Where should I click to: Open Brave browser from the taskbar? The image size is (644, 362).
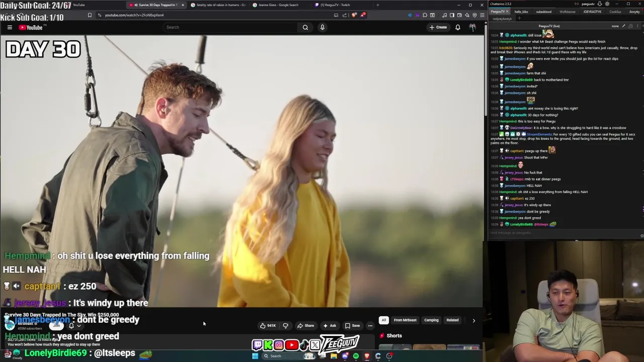click(367, 356)
